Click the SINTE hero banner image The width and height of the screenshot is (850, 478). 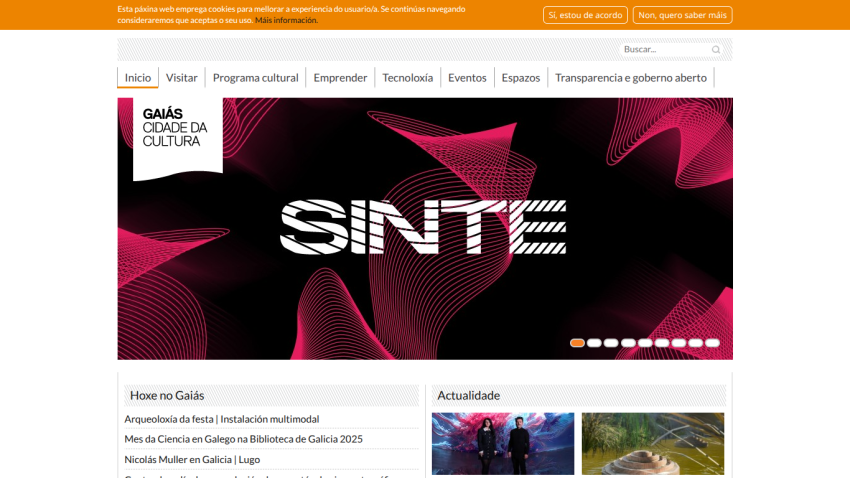click(425, 228)
